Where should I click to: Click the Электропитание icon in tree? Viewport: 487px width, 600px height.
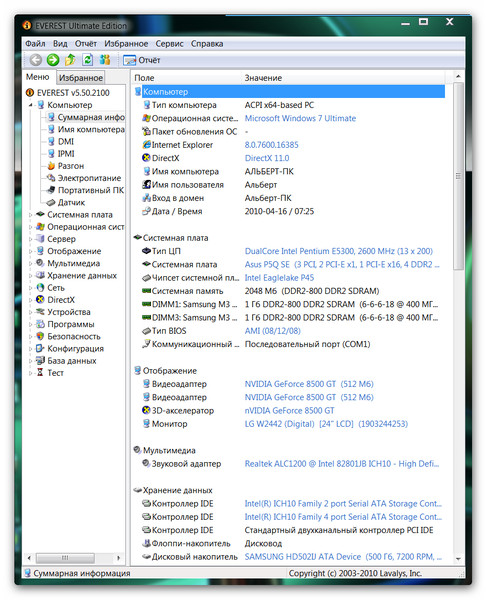pos(51,178)
